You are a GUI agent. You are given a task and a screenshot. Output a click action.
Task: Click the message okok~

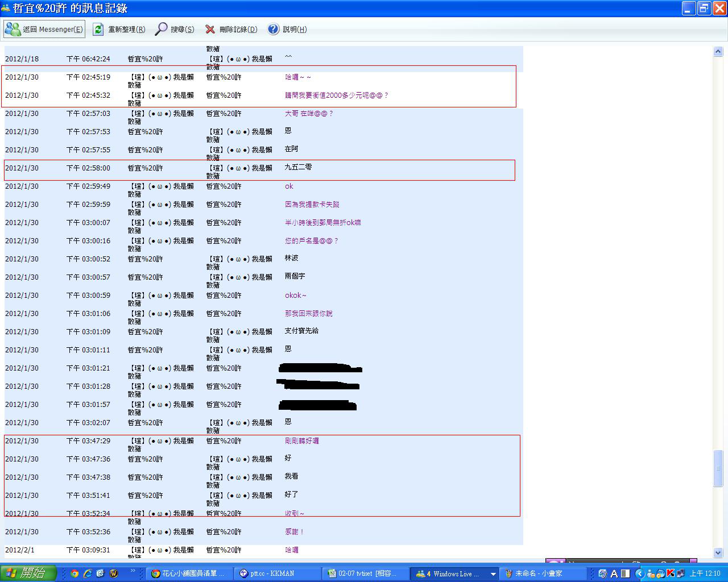[296, 296]
